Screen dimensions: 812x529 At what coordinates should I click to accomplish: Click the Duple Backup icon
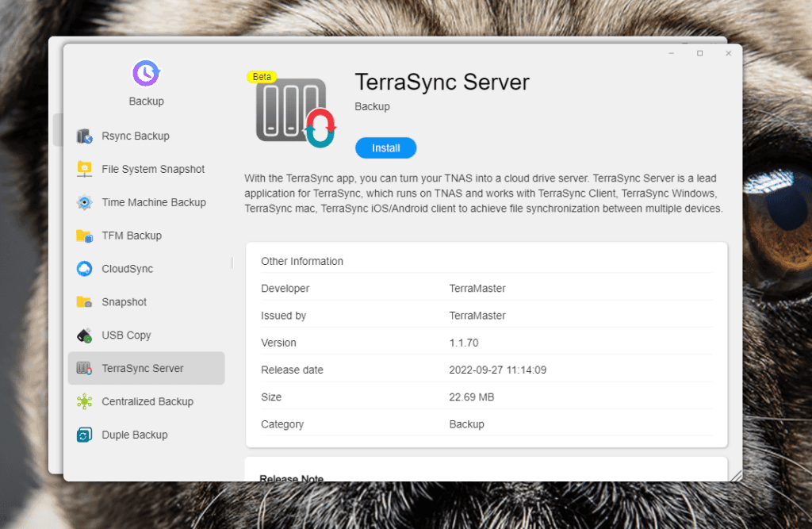click(84, 435)
